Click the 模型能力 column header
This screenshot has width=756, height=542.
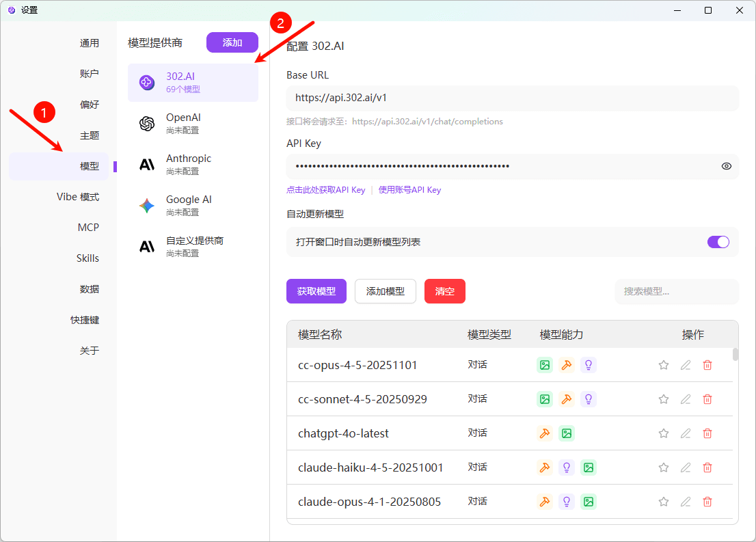tap(562, 335)
